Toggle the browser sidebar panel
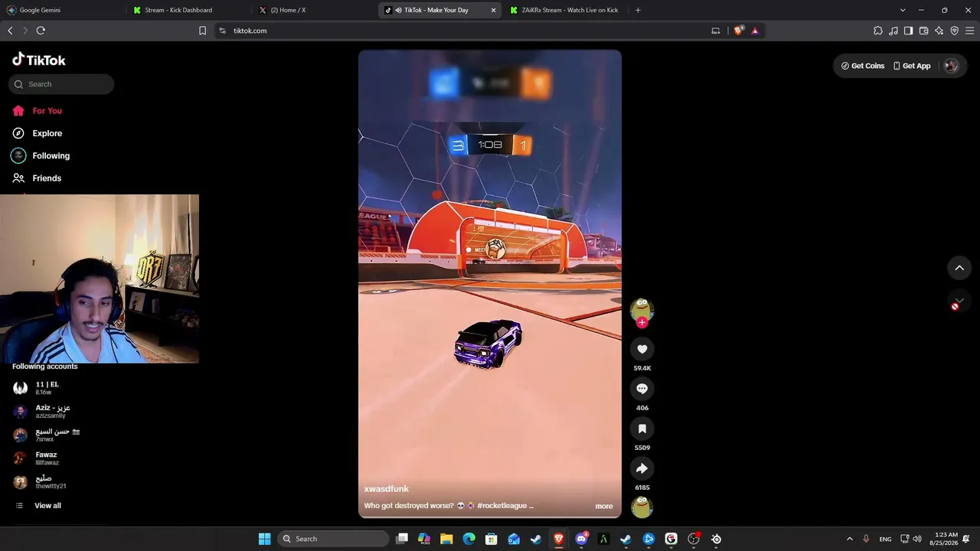This screenshot has width=980, height=551. tap(908, 31)
